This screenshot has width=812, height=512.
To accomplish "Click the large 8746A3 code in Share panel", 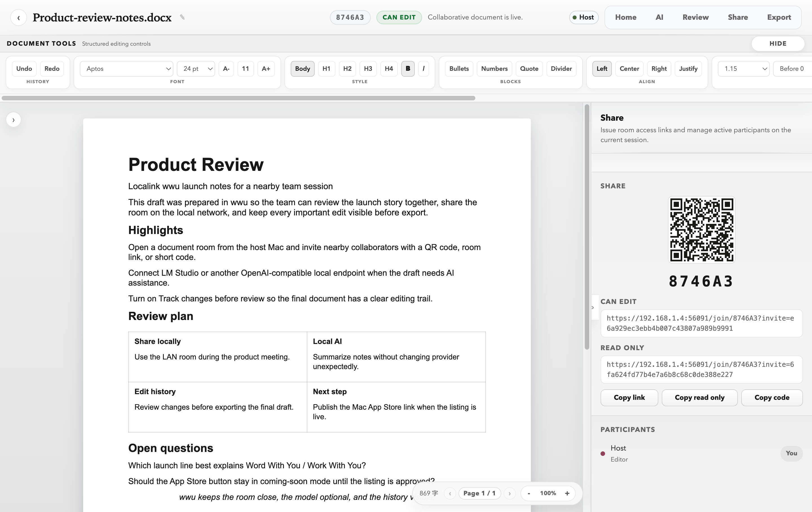I will point(701,281).
